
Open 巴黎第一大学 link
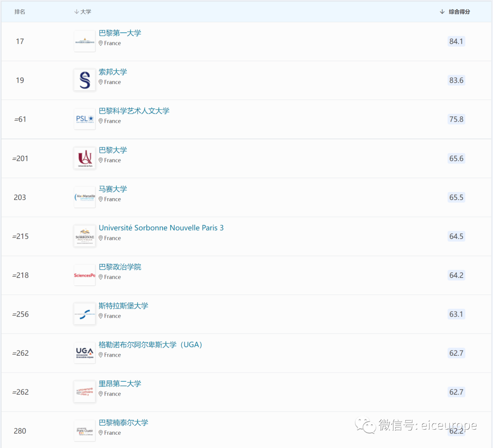120,33
